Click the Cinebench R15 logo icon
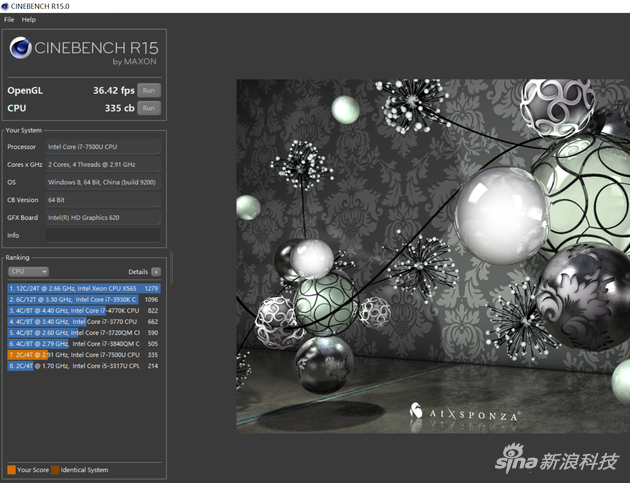The image size is (630, 483). (x=20, y=48)
